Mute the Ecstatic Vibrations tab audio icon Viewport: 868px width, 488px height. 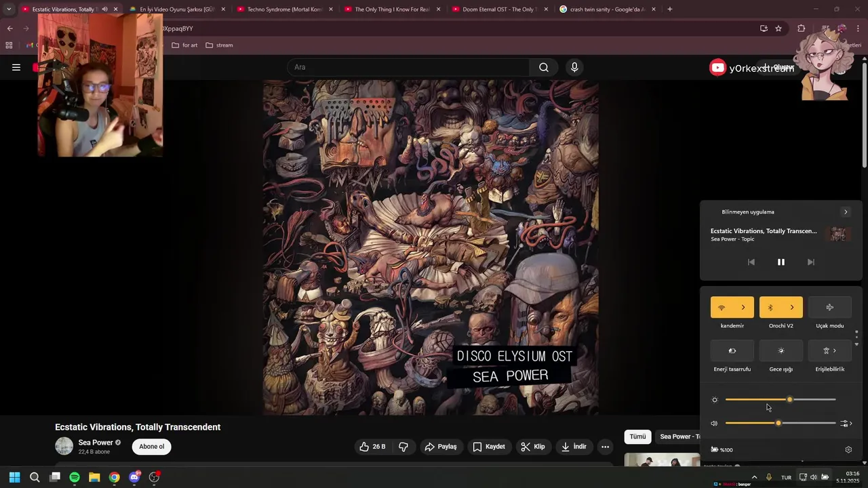point(104,9)
